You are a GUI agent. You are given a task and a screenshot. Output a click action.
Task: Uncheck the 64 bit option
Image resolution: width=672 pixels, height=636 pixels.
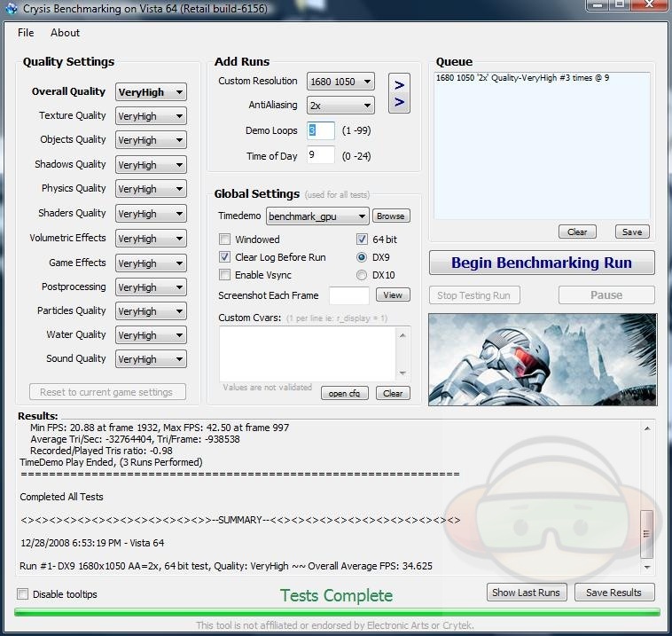pos(362,239)
